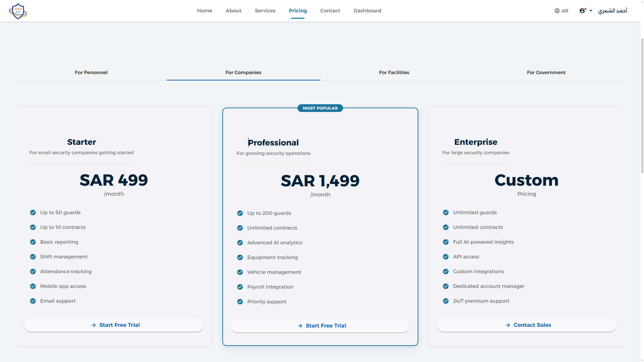Click the checkmark beside "Unlimited guards"
Screen dimensions: 644x362
click(445, 212)
